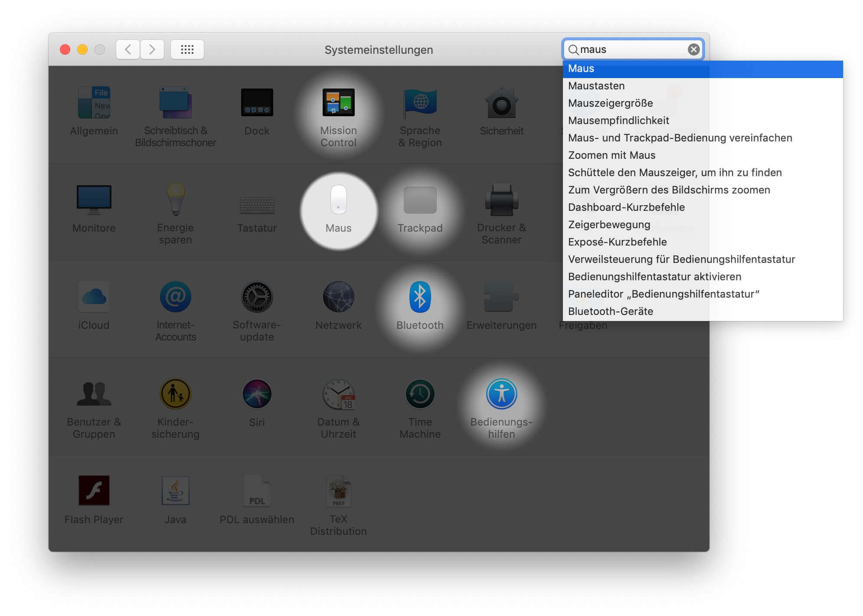Open Drucker & Scanner pane
The width and height of the screenshot is (863, 616).
click(x=501, y=202)
